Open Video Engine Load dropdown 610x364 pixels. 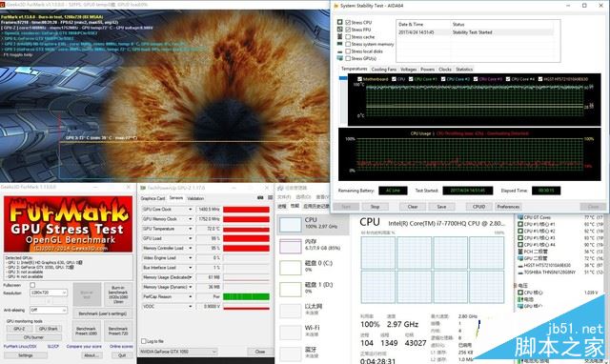coord(191,258)
